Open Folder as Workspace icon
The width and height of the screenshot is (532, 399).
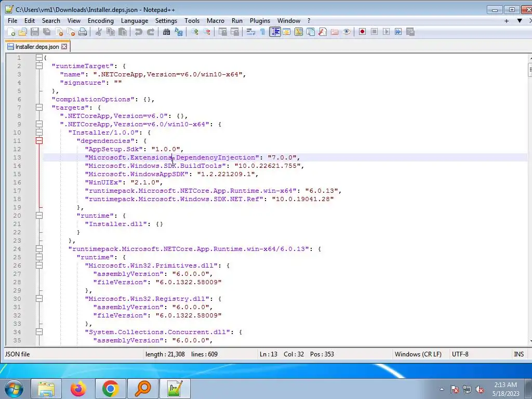[335, 32]
